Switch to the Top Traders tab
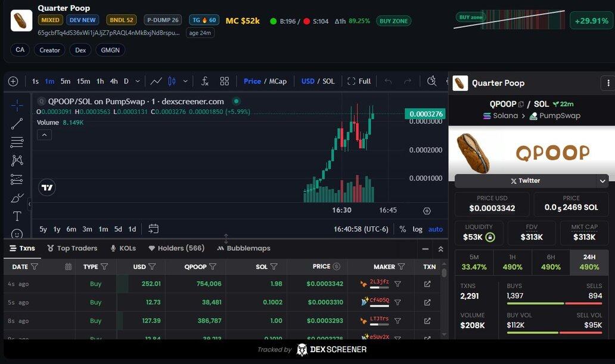The height and width of the screenshot is (364, 615). [72, 248]
